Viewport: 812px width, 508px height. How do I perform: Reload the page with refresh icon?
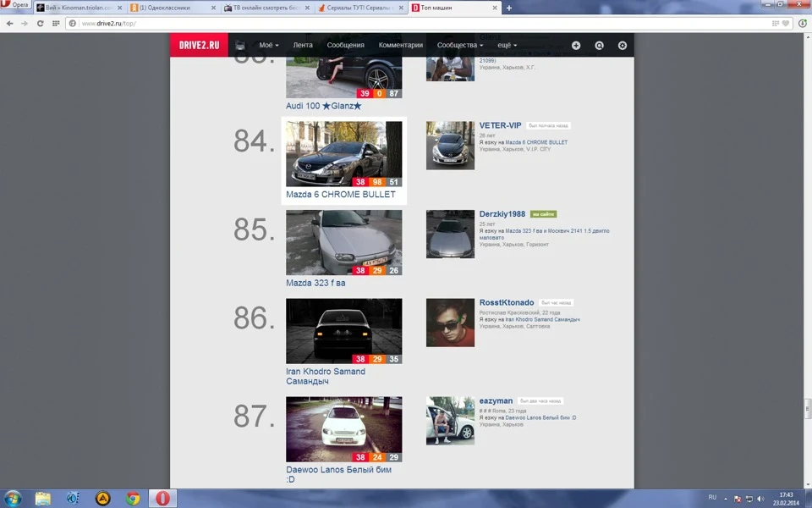point(40,24)
